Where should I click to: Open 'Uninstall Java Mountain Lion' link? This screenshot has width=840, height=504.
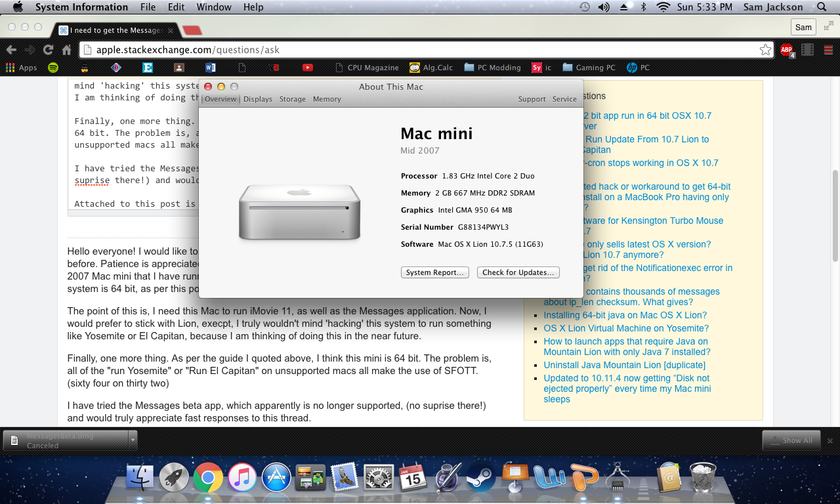(x=624, y=365)
